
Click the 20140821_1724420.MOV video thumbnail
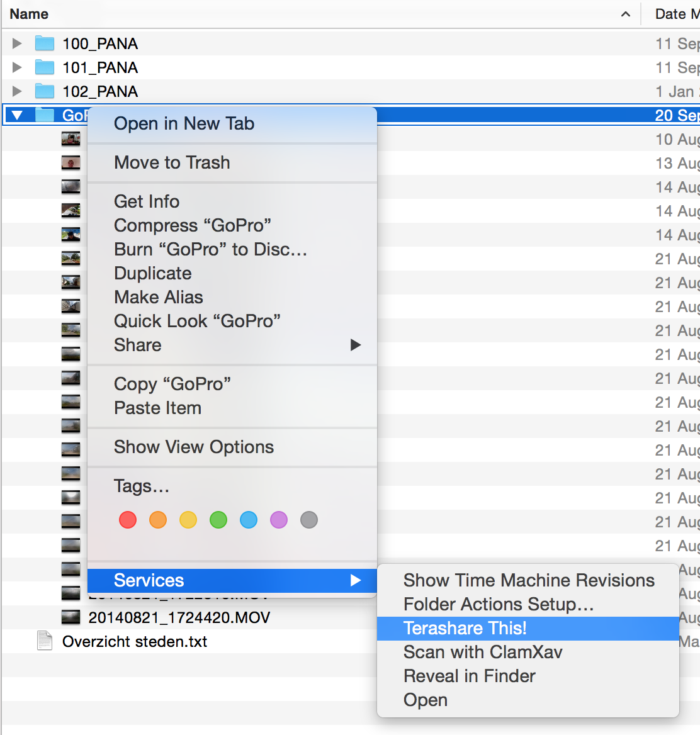click(71, 617)
